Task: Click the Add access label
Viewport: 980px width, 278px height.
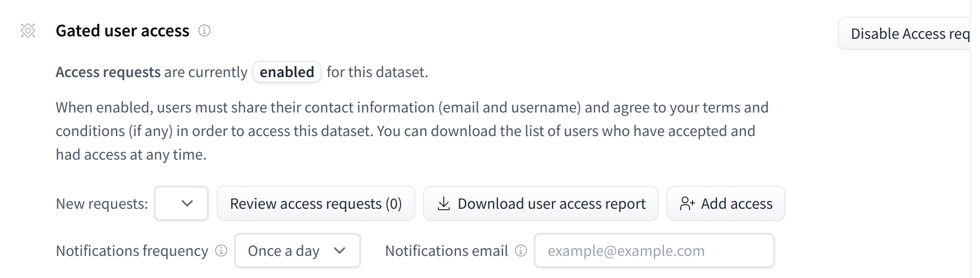Action: 736,203
